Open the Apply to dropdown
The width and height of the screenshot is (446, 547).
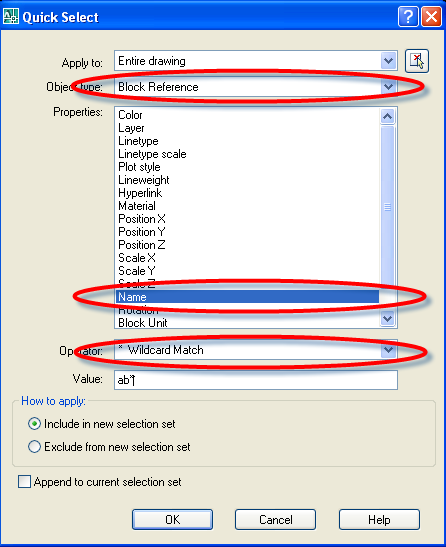click(388, 61)
